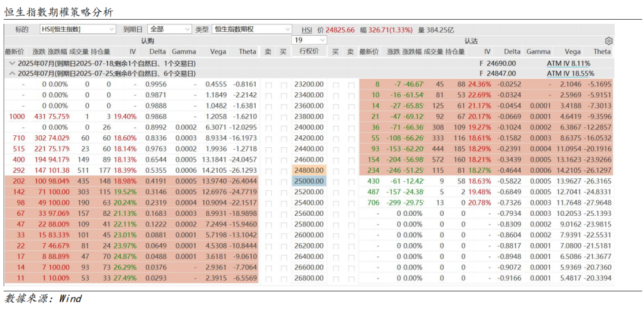
Task: Click the 认沽 section header
Action: click(470, 41)
